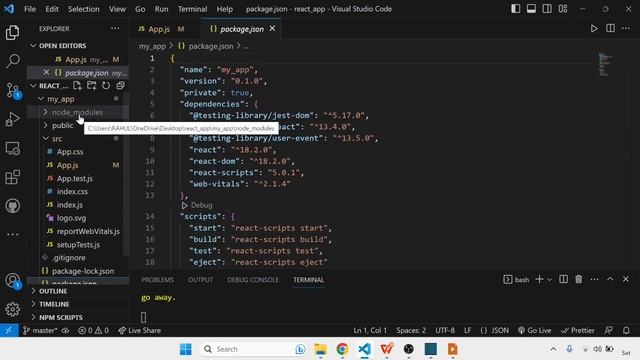Collapse the REACT_APP folder section

point(33,86)
